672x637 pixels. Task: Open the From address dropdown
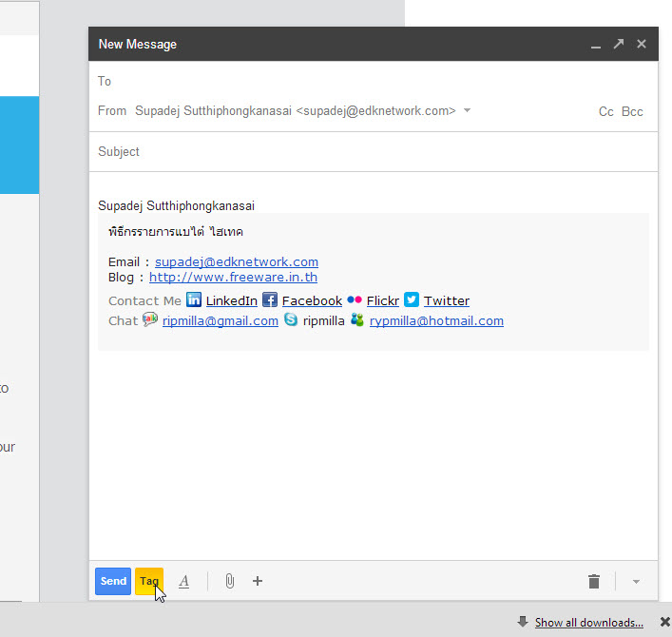tap(467, 111)
